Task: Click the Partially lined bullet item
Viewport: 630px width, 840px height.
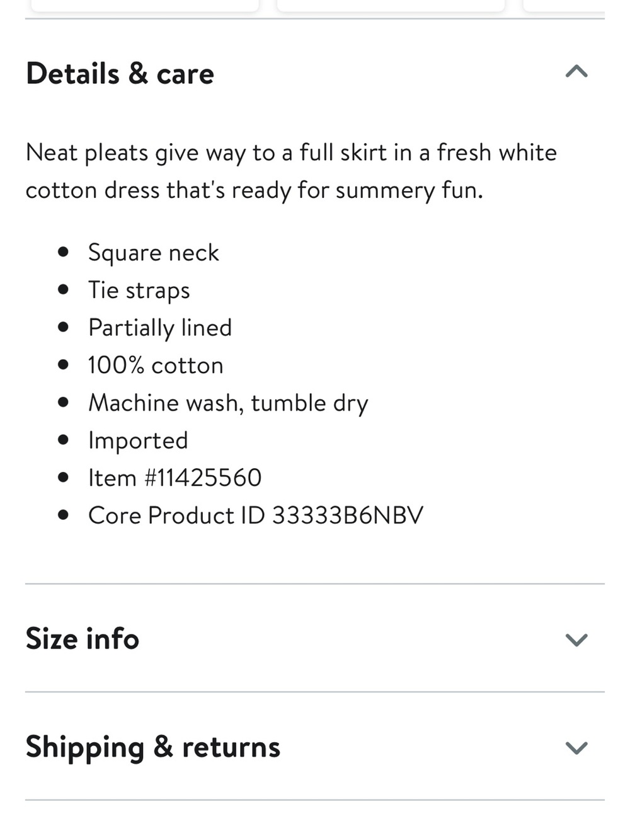Action: tap(160, 328)
